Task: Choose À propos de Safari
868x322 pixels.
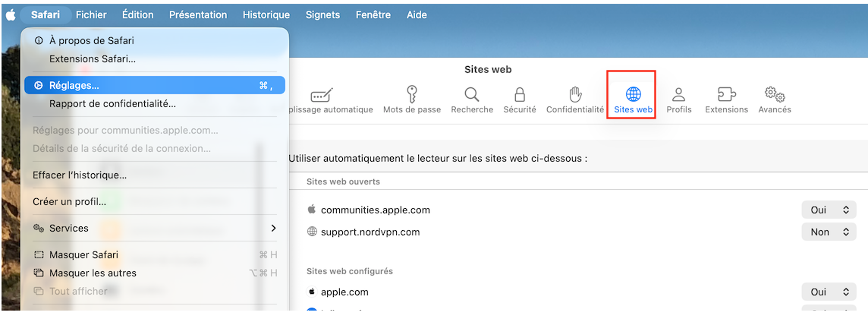Action: (91, 40)
